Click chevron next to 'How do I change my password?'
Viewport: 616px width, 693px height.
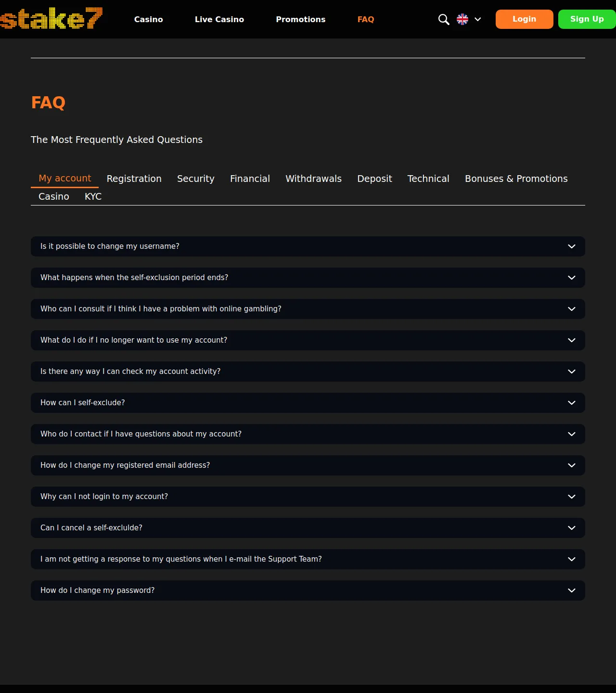(572, 590)
